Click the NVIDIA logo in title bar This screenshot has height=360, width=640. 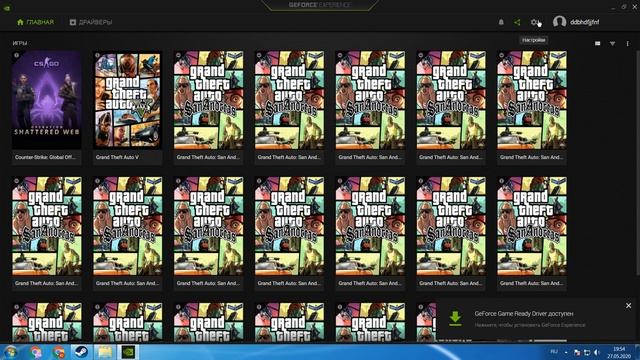[x=7, y=8]
